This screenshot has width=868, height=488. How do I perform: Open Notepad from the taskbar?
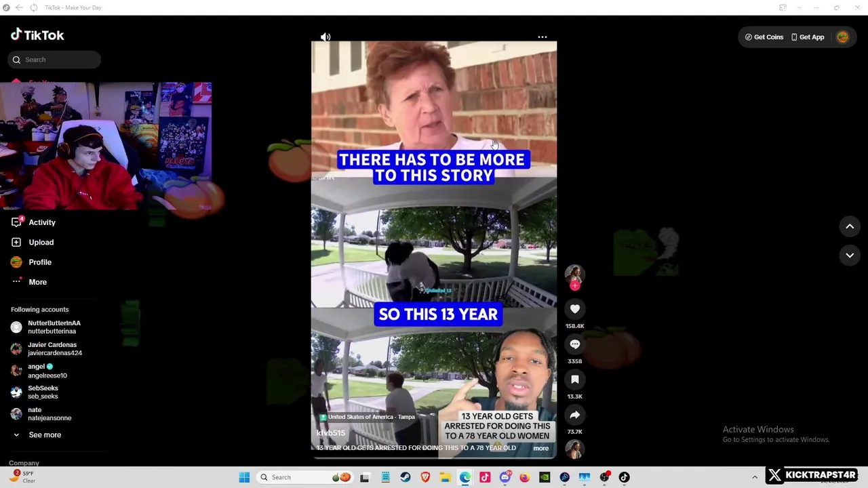pyautogui.click(x=385, y=477)
